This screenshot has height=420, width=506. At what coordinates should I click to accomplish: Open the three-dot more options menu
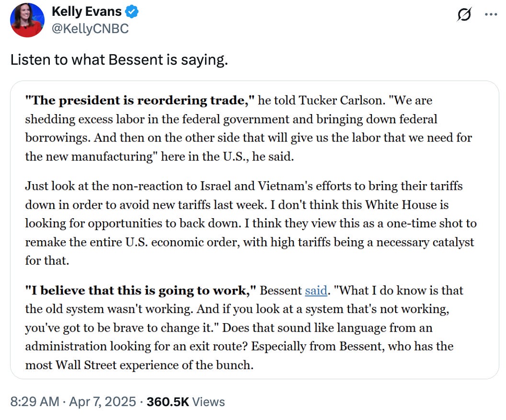tap(491, 15)
